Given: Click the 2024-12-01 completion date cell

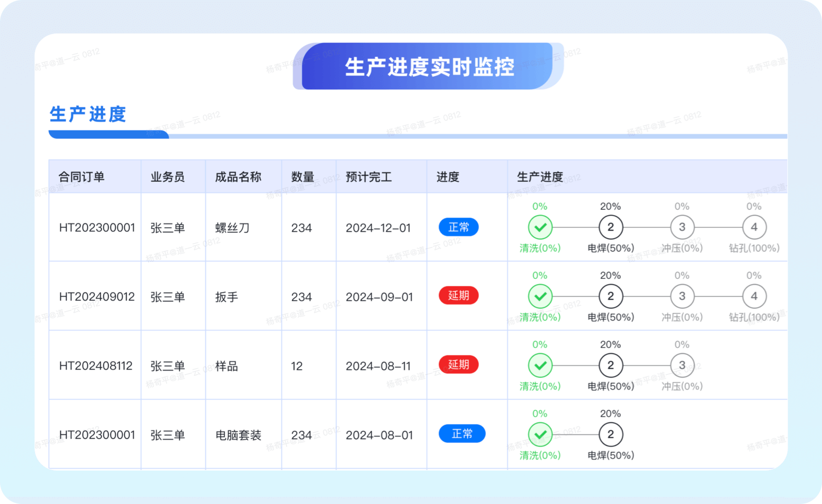Looking at the screenshot, I should click(378, 228).
